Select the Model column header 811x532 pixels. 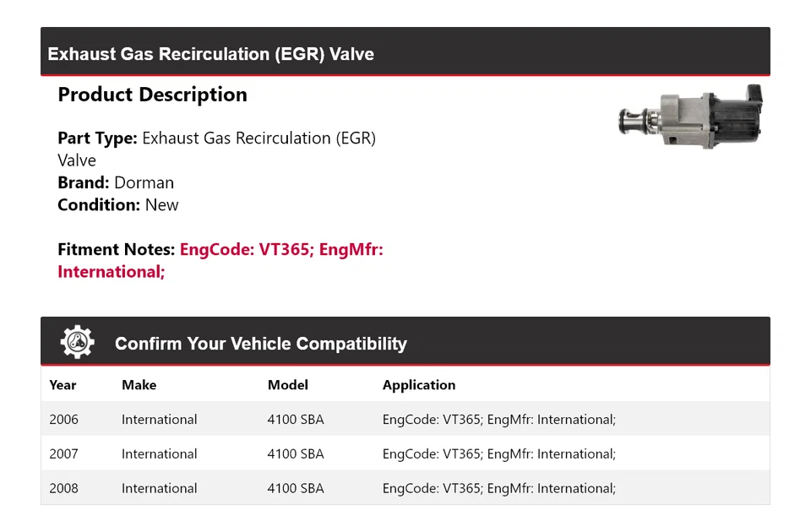(x=287, y=385)
